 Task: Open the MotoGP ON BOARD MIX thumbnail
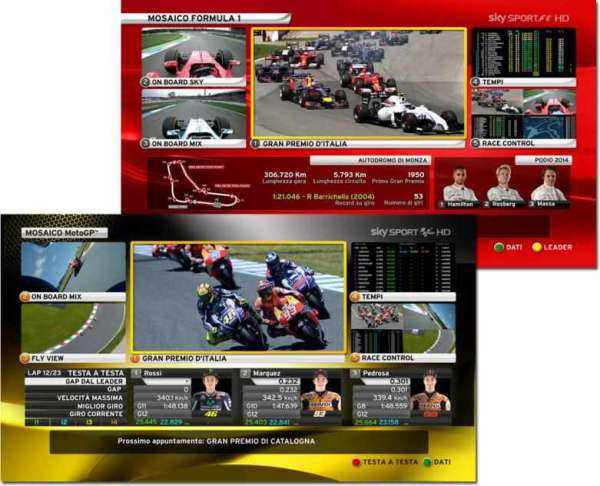tap(73, 267)
